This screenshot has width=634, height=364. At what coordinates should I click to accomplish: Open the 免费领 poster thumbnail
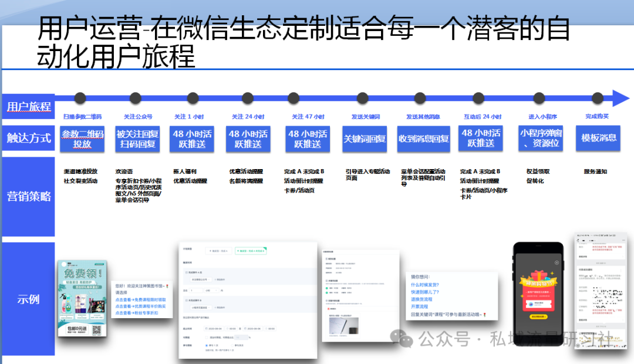[x=82, y=298]
